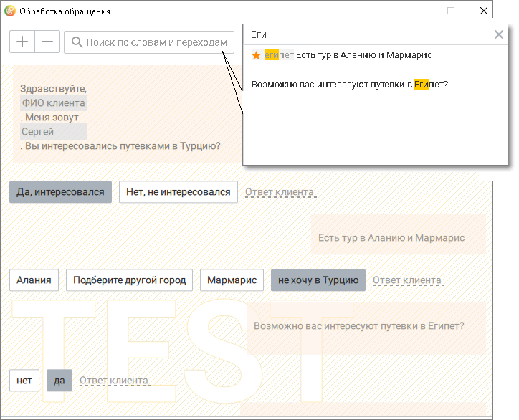Click the script step 'Есть тур в Аланию и Мармарис'

pos(399,234)
